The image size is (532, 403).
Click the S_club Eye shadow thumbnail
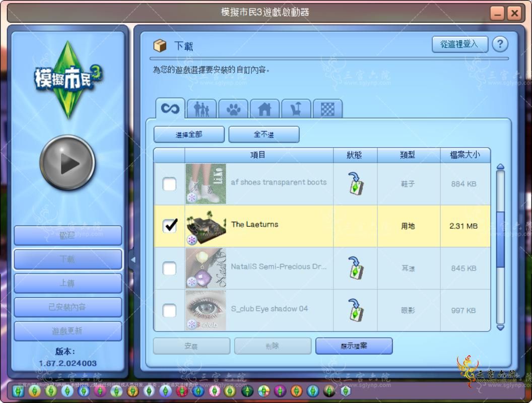[x=206, y=310]
